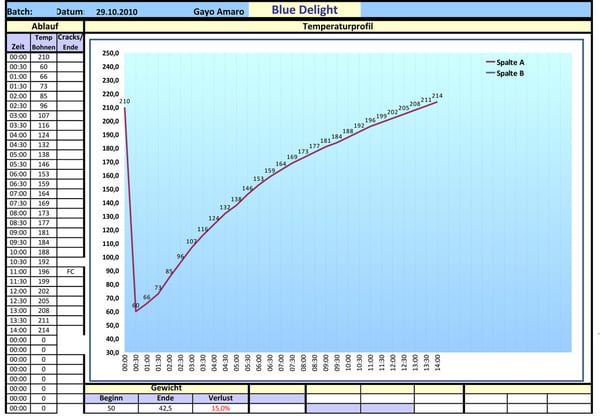Click the y-axis label "100,0"
Screen dimensions: 600x416
click(111, 258)
